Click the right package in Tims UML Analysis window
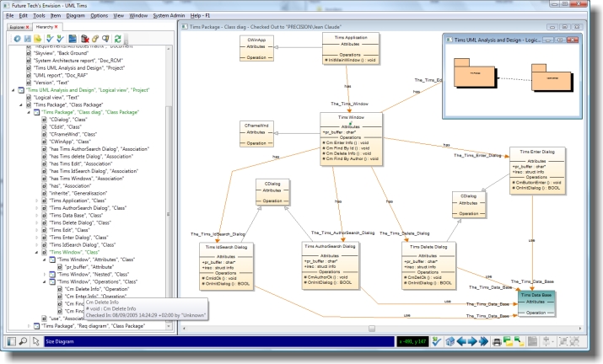Image resolution: width=603 pixels, height=364 pixels. click(x=551, y=78)
